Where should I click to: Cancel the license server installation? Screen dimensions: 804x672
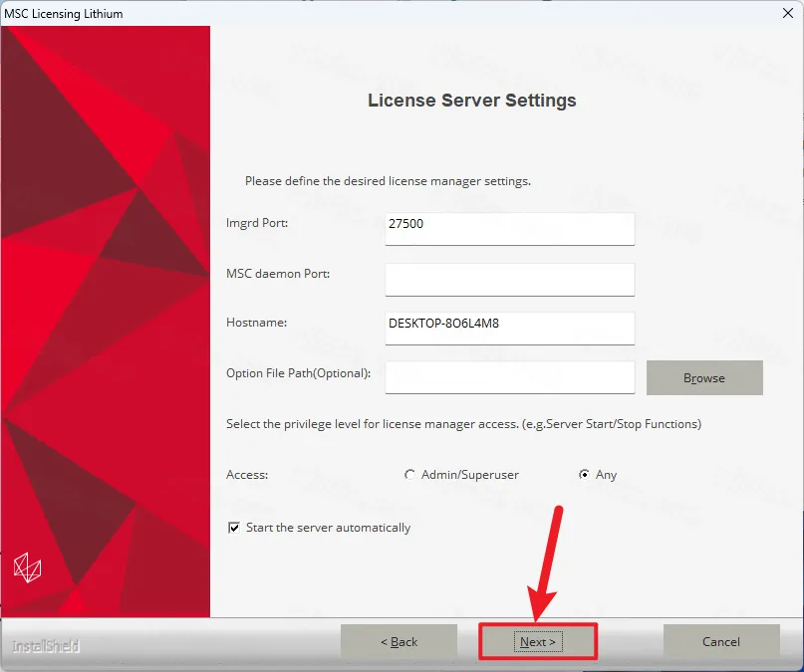coord(721,642)
